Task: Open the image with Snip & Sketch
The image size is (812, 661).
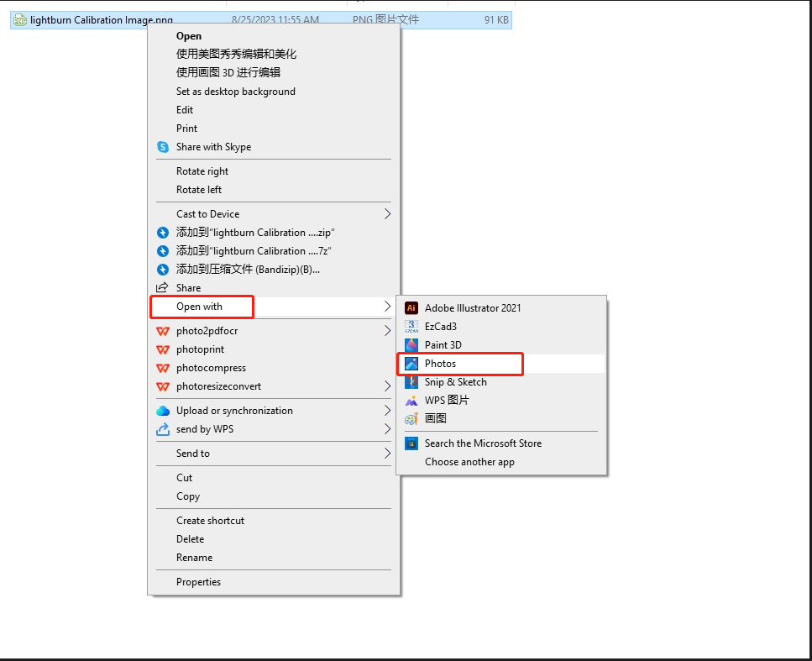Action: (501, 382)
